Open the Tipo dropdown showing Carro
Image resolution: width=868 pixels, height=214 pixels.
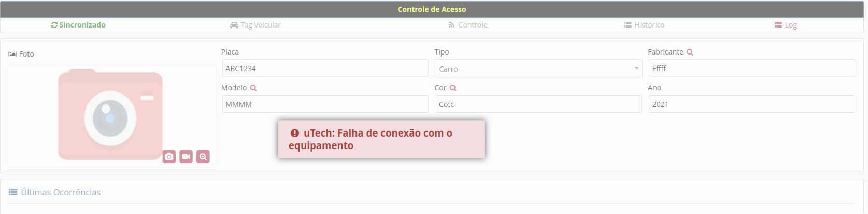click(x=538, y=69)
